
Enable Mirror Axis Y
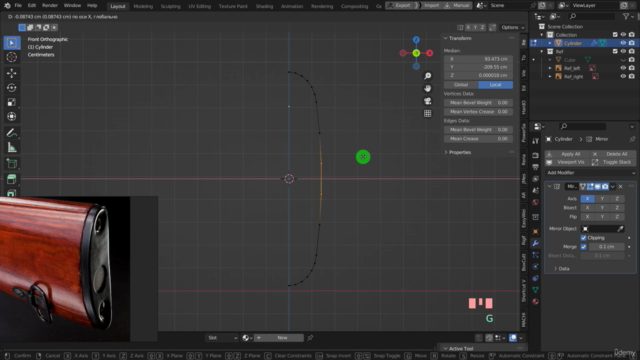pos(602,199)
